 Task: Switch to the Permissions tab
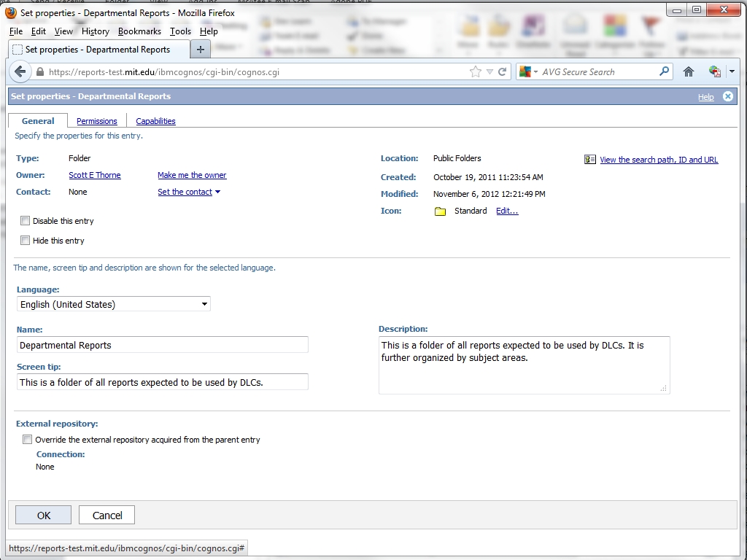(97, 121)
